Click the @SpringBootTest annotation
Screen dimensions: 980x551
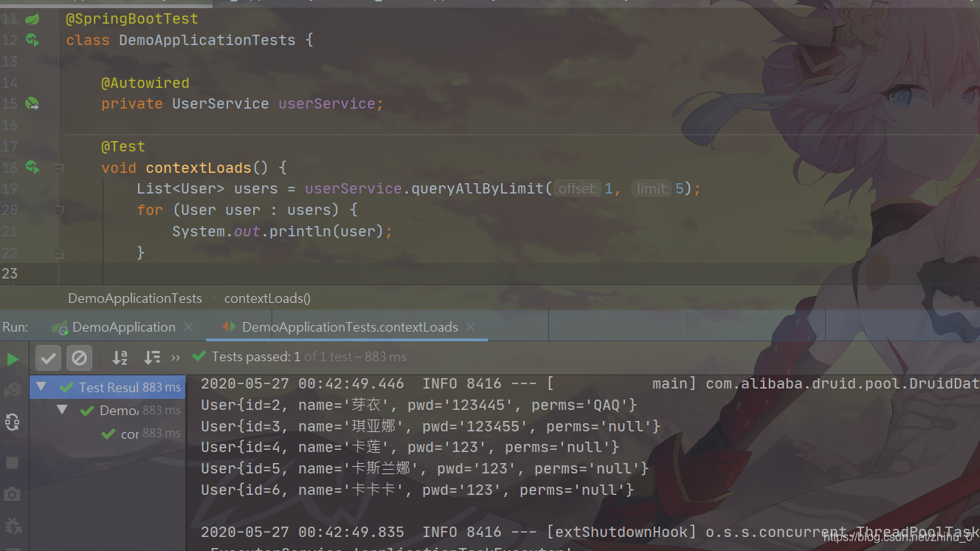pos(132,18)
